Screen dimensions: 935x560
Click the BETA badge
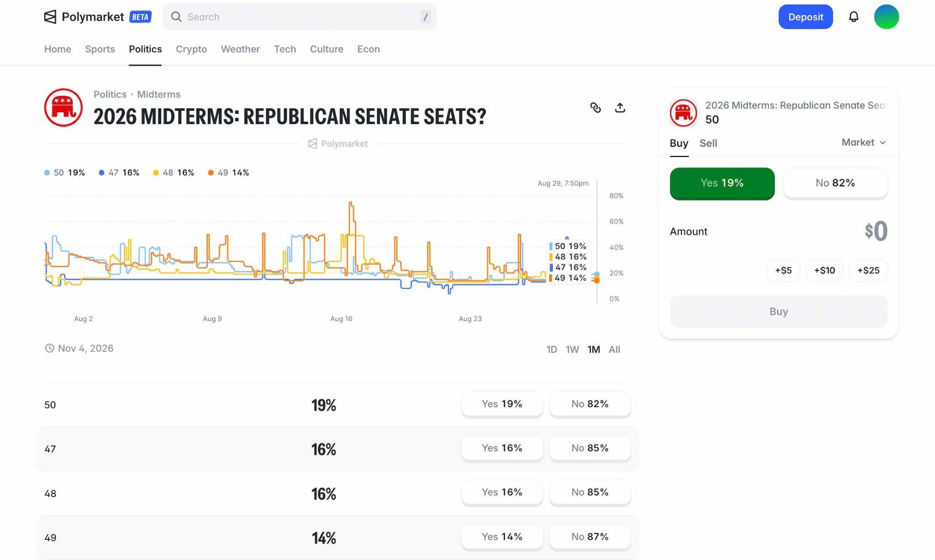(x=140, y=17)
